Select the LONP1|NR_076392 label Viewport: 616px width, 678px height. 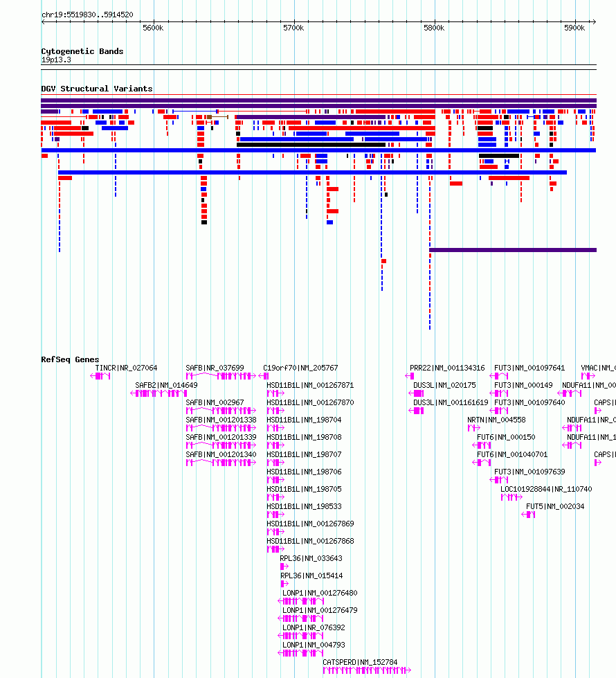[314, 627]
